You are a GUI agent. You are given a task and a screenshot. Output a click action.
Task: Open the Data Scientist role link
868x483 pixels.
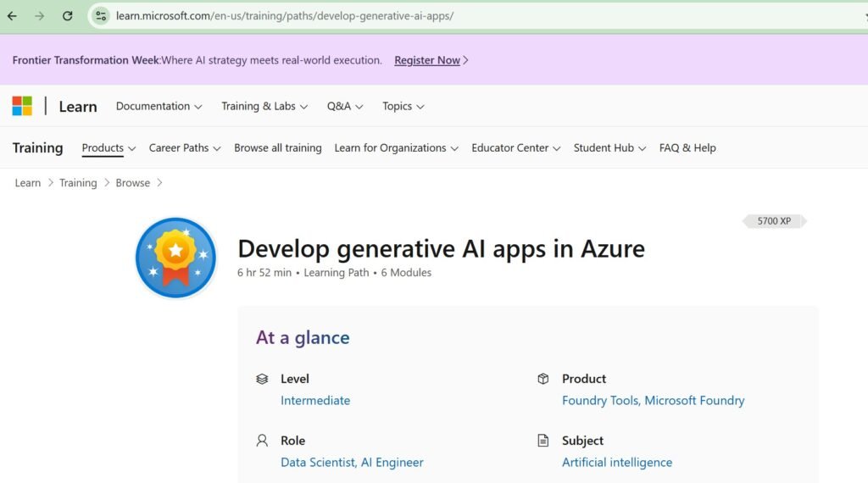318,462
